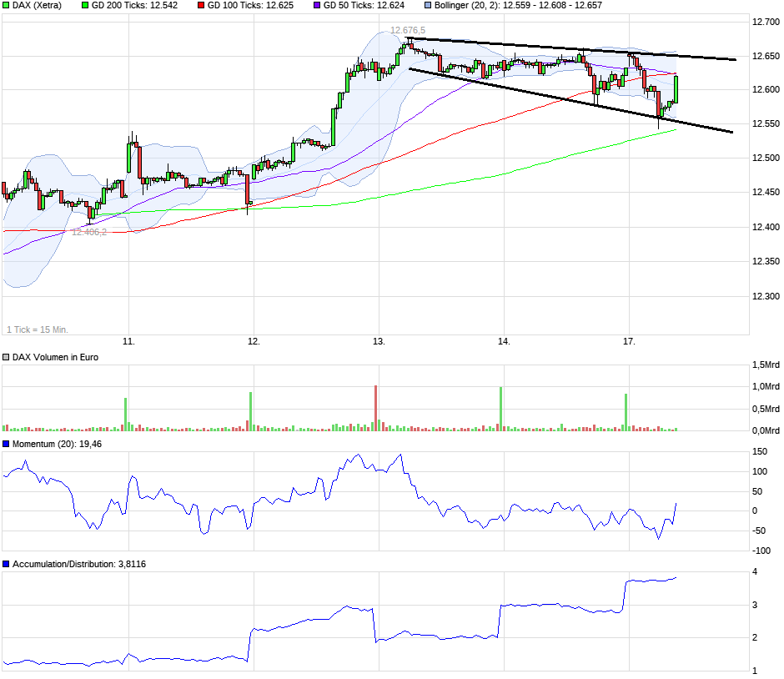Click the price axis value 12.300

point(766,296)
